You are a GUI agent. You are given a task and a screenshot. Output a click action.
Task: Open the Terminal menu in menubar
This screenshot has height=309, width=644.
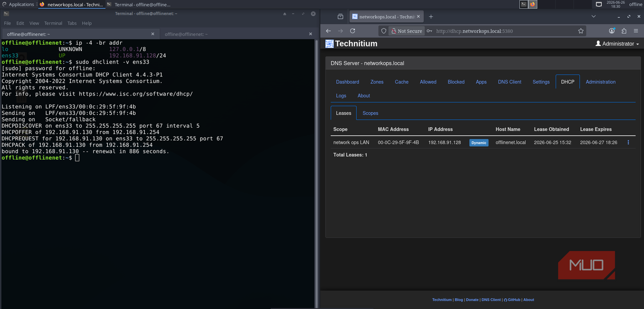53,23
